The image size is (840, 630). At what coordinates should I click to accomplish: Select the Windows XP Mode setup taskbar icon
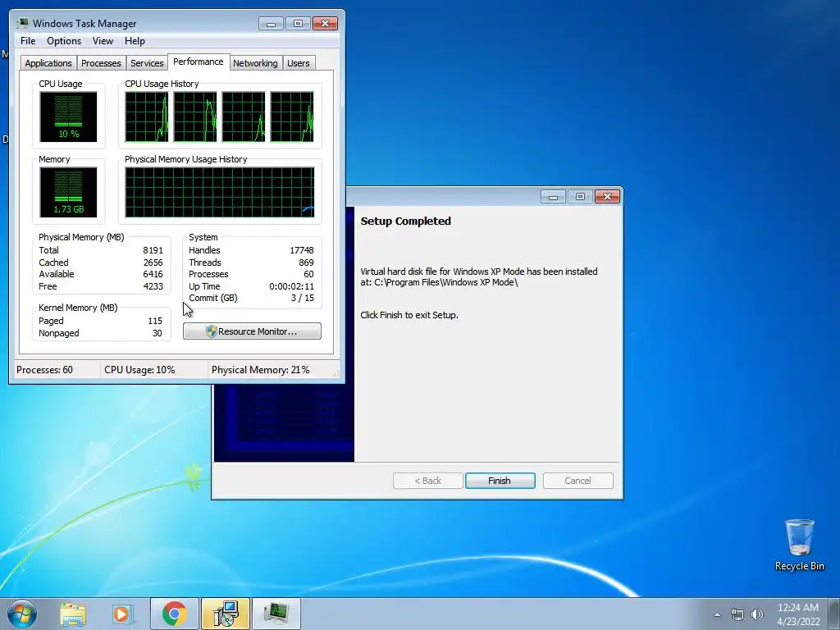[226, 614]
